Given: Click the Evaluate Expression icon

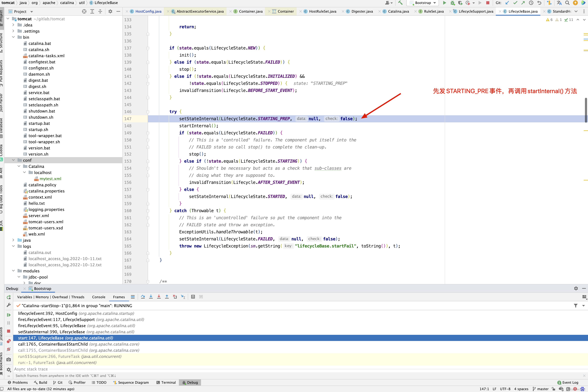Looking at the screenshot, I should tap(193, 297).
